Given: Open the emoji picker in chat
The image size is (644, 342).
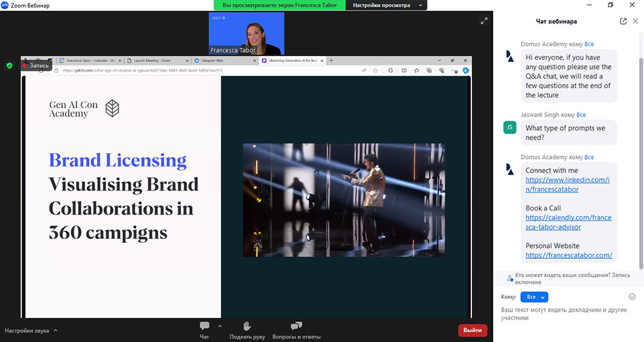Looking at the screenshot, I should pyautogui.click(x=632, y=297).
